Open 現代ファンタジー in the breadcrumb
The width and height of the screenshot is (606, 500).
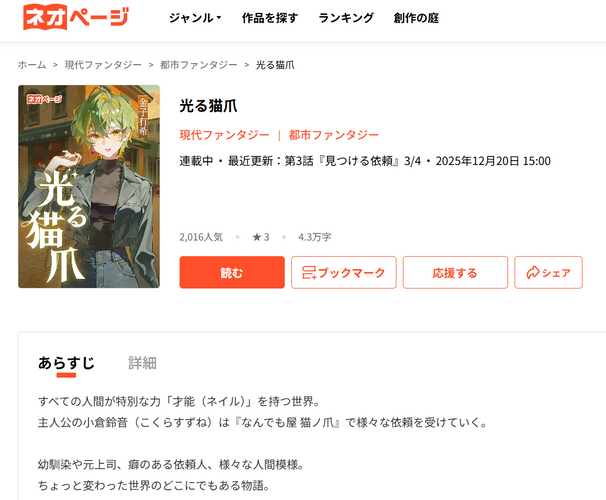pyautogui.click(x=103, y=65)
